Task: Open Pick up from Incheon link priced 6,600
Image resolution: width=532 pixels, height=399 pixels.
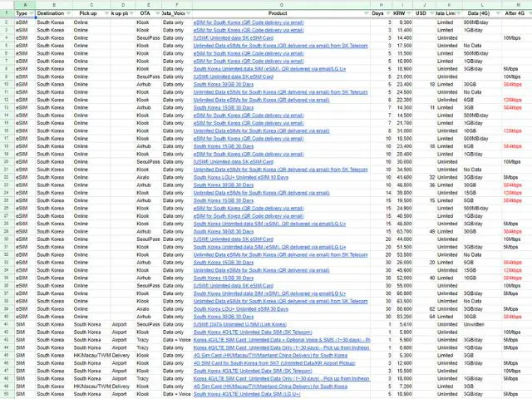Action: tap(281, 347)
